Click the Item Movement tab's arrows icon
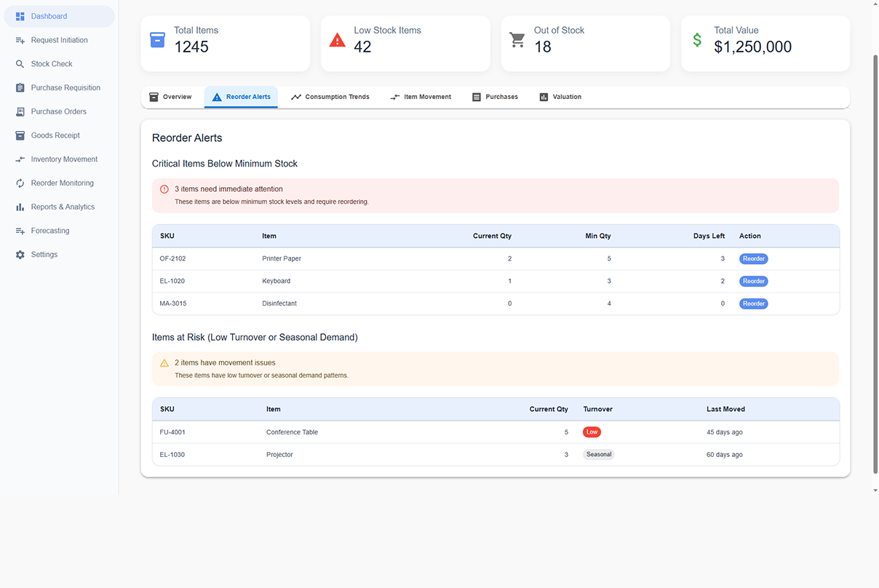Screen dimensions: 879x588 point(395,97)
